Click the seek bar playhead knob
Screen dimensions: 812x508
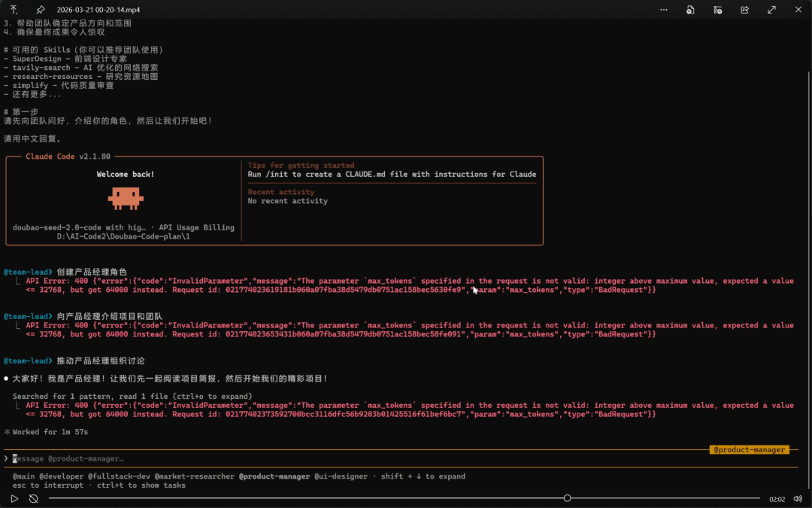[x=567, y=498]
